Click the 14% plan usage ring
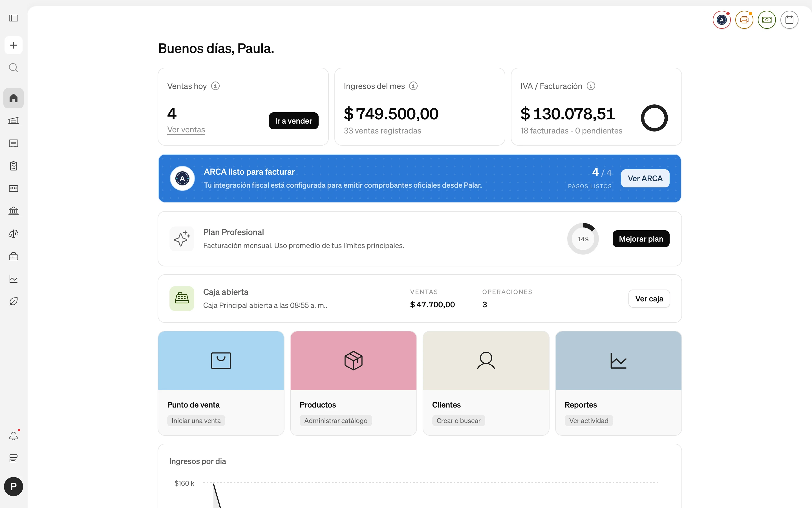The width and height of the screenshot is (812, 508). tap(583, 239)
